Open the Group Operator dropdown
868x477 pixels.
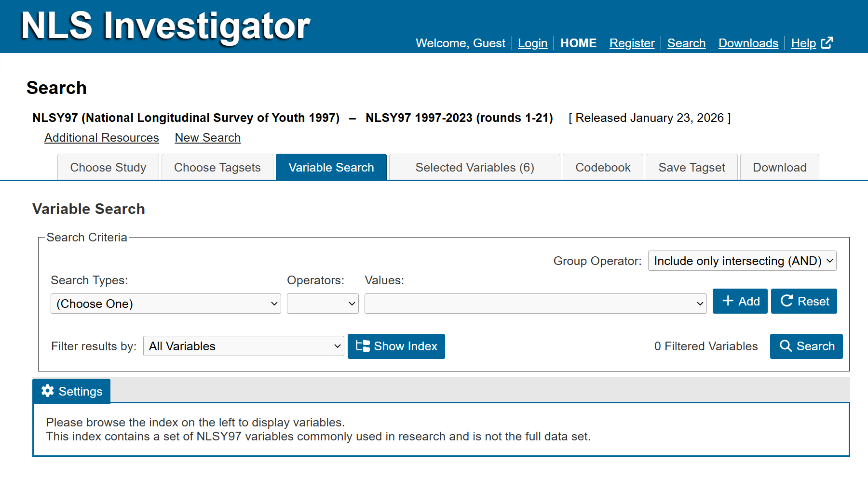click(x=742, y=261)
